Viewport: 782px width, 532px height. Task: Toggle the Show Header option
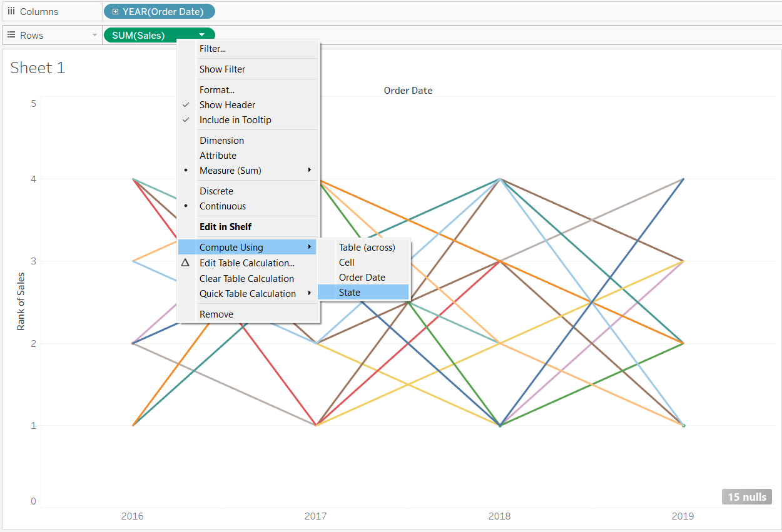click(249, 104)
